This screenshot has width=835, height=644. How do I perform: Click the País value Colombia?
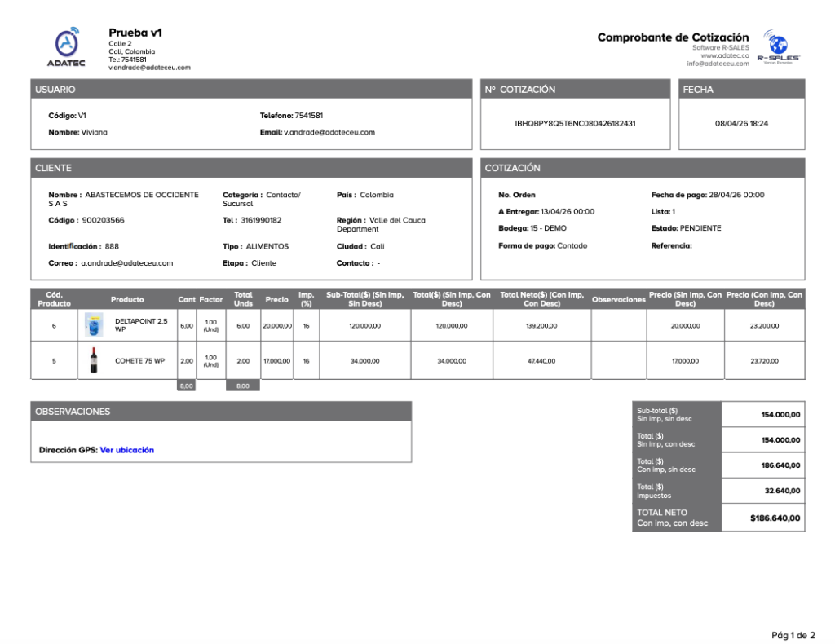pyautogui.click(x=377, y=195)
